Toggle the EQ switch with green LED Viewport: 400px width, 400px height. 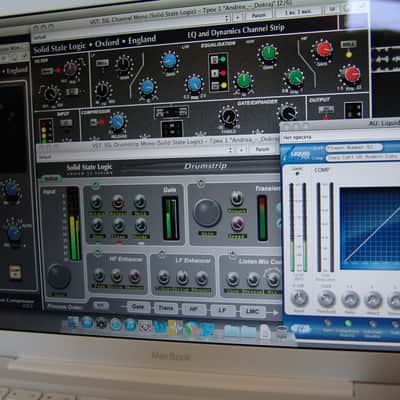[215, 60]
